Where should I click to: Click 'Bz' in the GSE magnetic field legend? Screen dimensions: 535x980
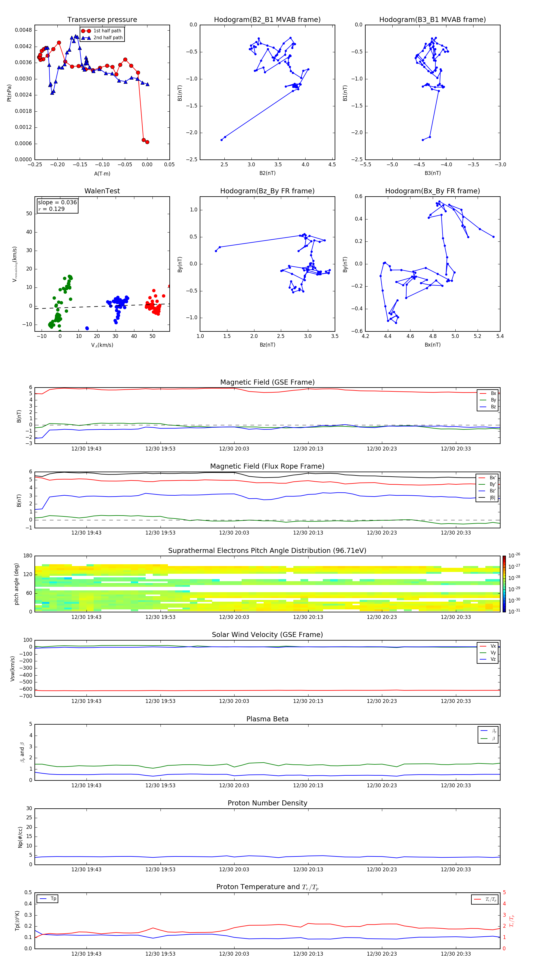488,407
